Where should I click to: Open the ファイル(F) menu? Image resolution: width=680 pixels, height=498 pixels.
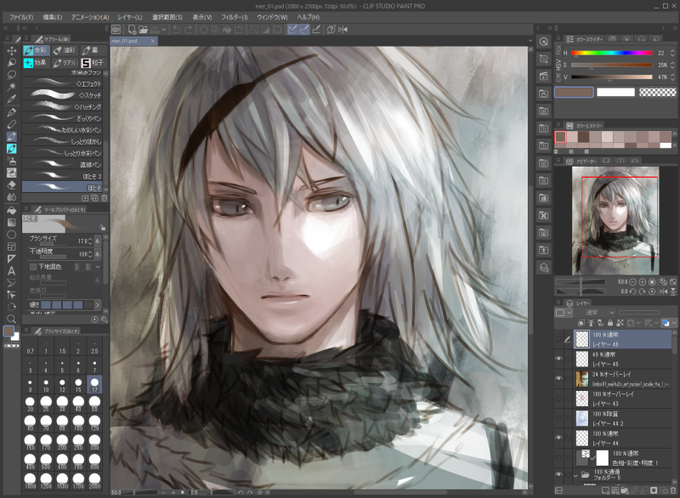pyautogui.click(x=21, y=17)
